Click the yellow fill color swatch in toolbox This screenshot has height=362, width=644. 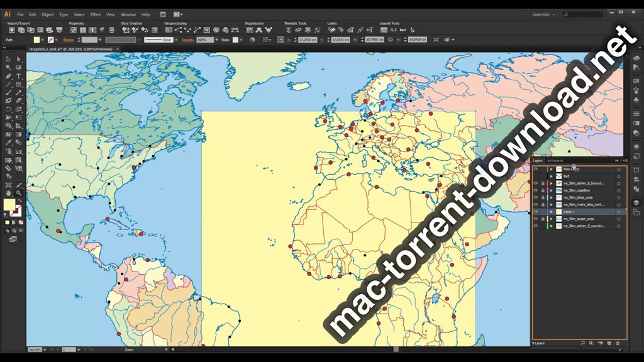9,204
